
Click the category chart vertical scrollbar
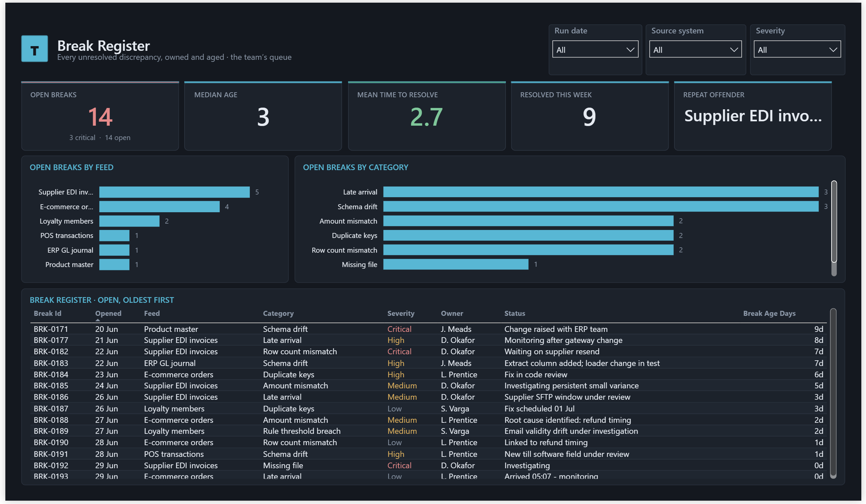[x=834, y=222]
